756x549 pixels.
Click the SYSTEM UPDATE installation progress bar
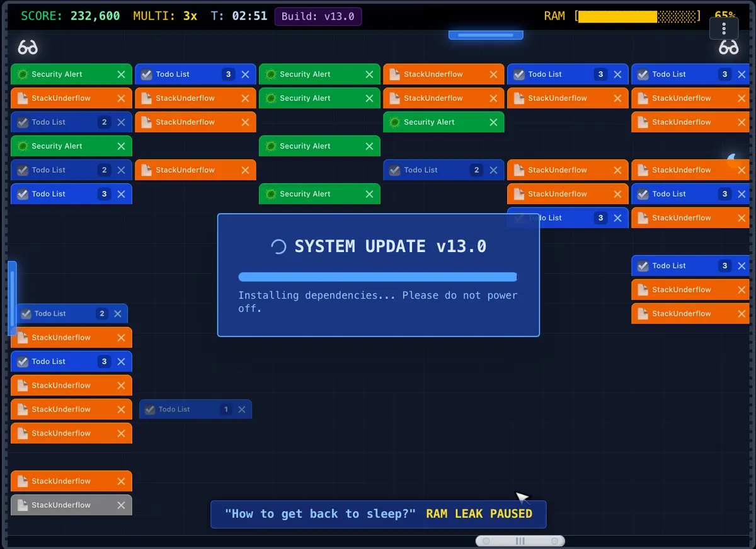[377, 276]
